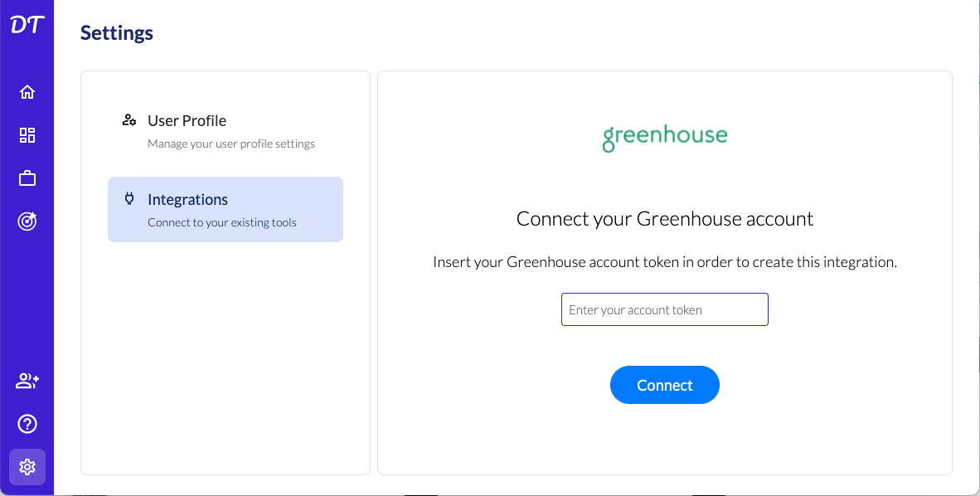This screenshot has width=980, height=496.
Task: Click the invite users icon
Action: (27, 382)
